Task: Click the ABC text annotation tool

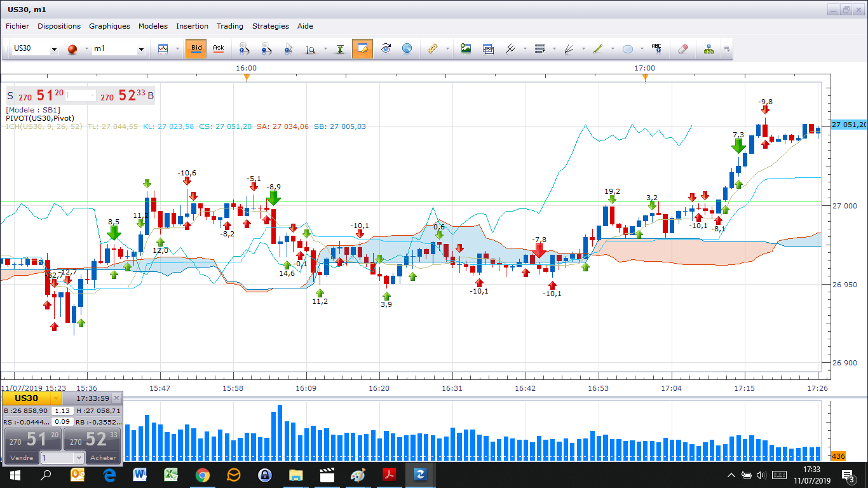Action: pos(656,49)
